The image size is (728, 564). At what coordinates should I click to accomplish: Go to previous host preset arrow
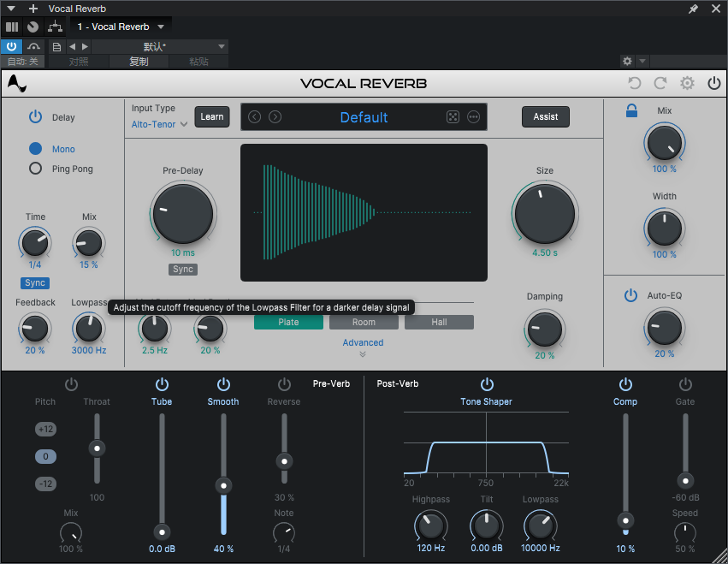point(72,46)
